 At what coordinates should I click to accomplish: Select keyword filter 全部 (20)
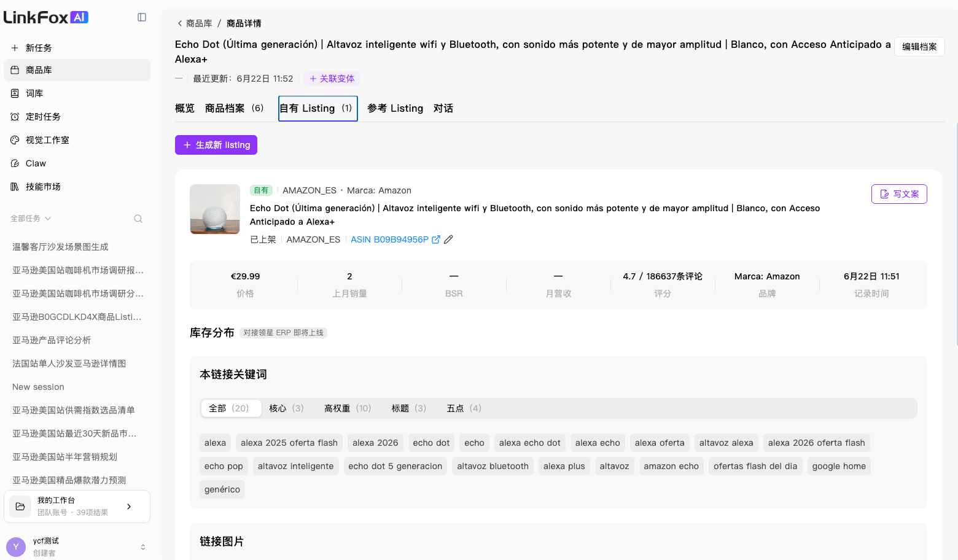tap(231, 408)
